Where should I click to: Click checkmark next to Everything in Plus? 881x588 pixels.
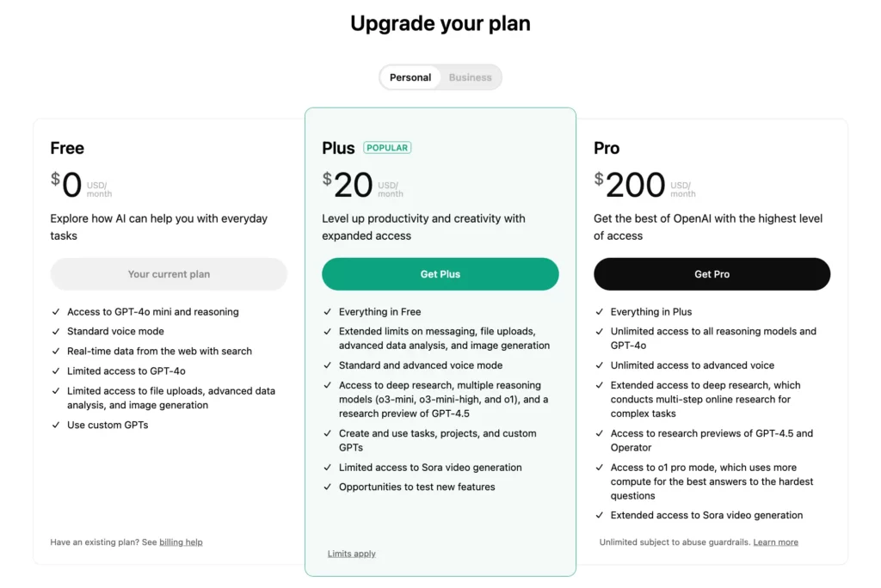[600, 312]
